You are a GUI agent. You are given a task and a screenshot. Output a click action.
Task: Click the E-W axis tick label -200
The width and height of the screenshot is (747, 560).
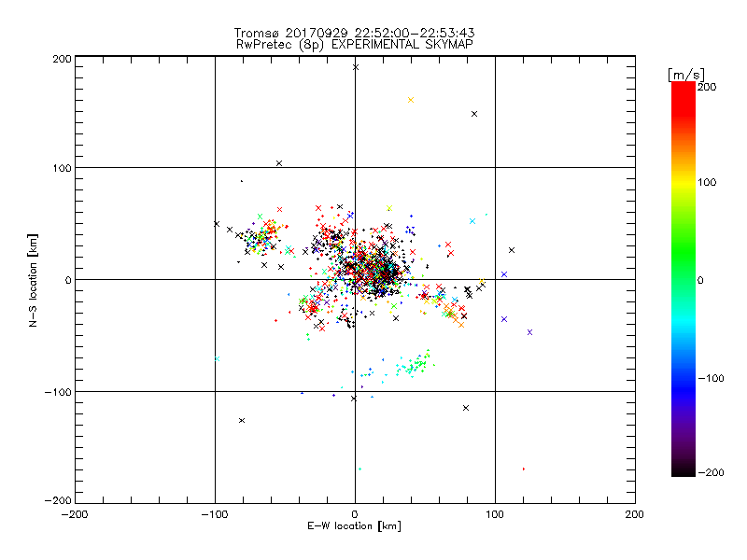point(75,514)
